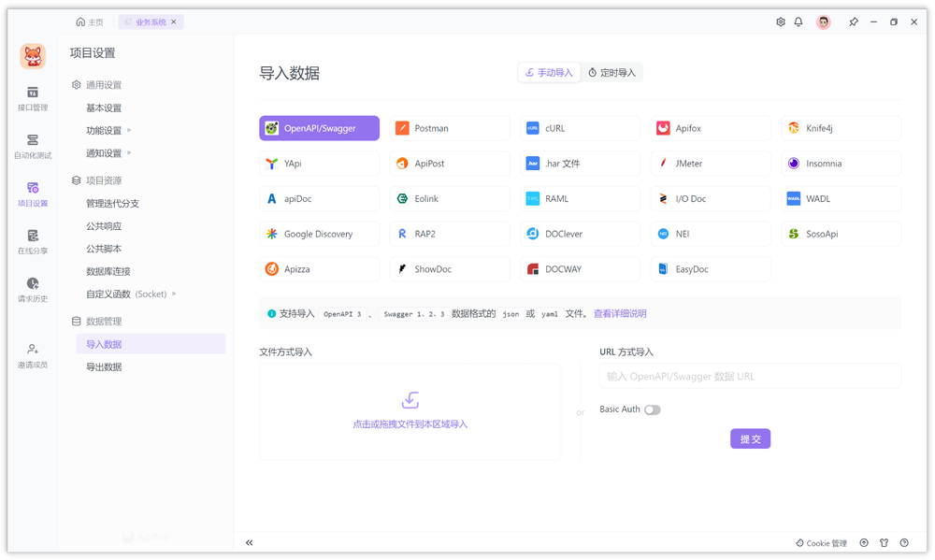Switch to 定时导入 tab
Screen dimensions: 935x560
611,73
